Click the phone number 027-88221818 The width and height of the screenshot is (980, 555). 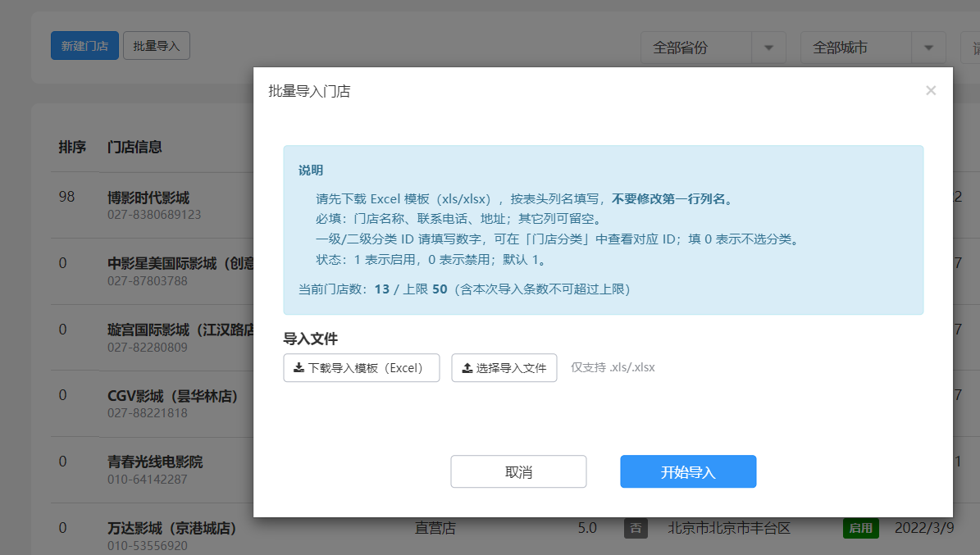(x=147, y=413)
